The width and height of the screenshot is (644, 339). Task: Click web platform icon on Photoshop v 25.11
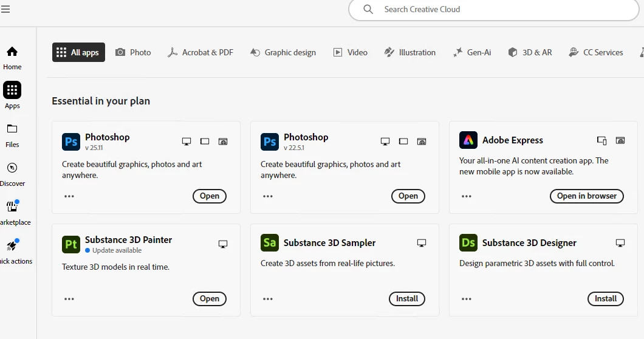(222, 142)
